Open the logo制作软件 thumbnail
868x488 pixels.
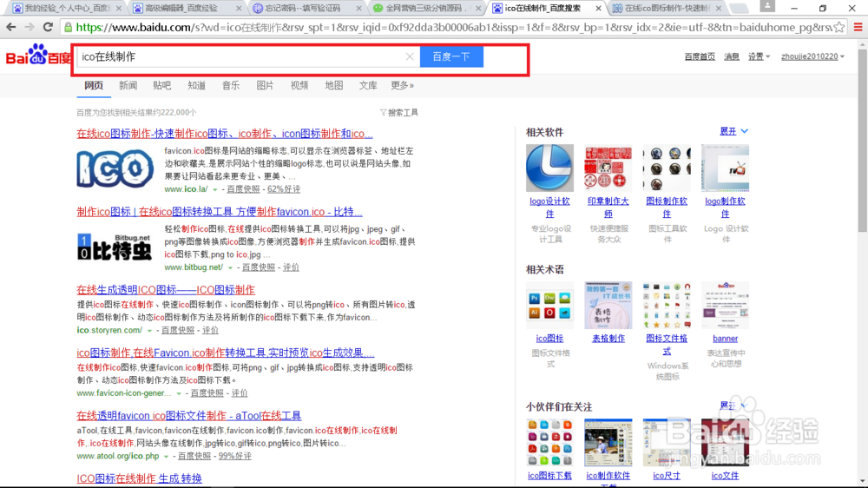pyautogui.click(x=725, y=168)
